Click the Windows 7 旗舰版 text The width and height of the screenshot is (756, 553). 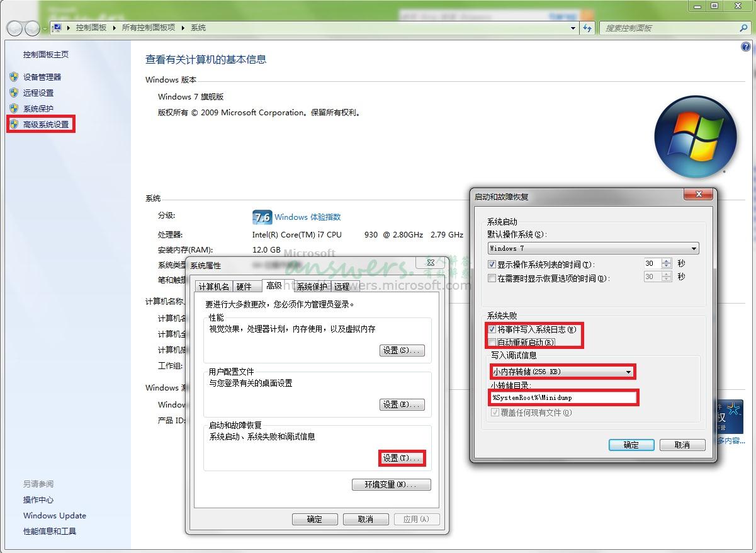(x=191, y=97)
